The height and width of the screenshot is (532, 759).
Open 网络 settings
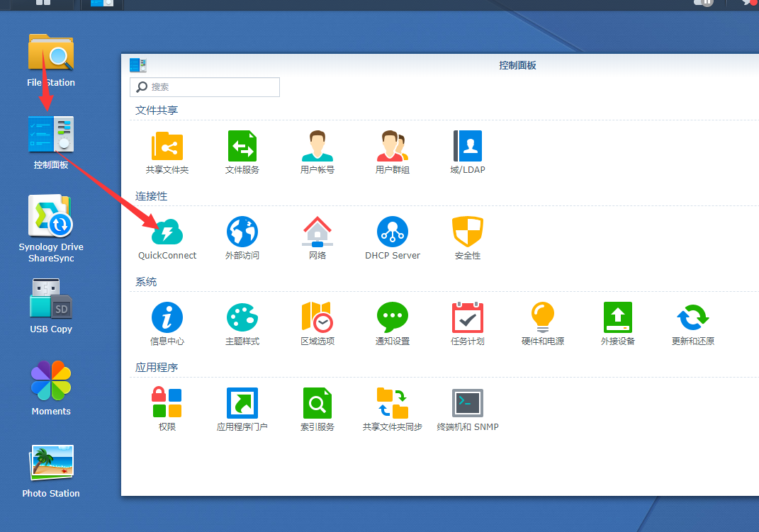coord(317,238)
